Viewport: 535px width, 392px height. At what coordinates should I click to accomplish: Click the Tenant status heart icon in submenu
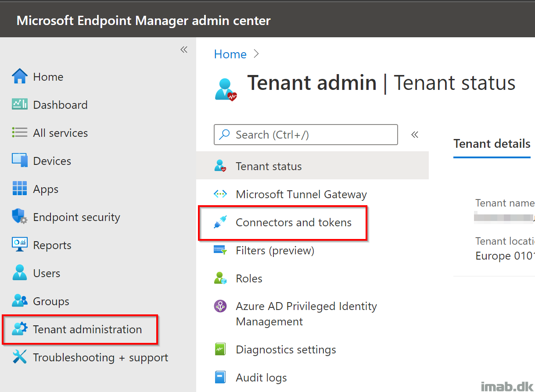[220, 166]
